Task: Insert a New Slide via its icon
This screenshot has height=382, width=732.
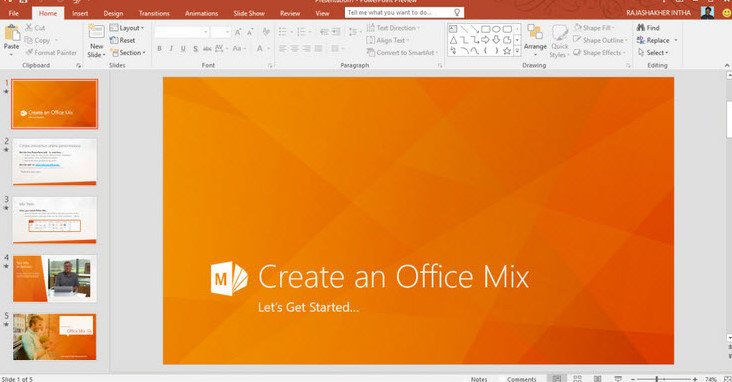Action: tap(96, 32)
